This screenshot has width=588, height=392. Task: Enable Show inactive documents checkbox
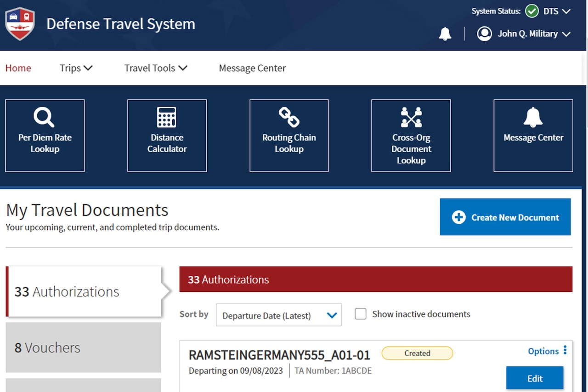[361, 314]
